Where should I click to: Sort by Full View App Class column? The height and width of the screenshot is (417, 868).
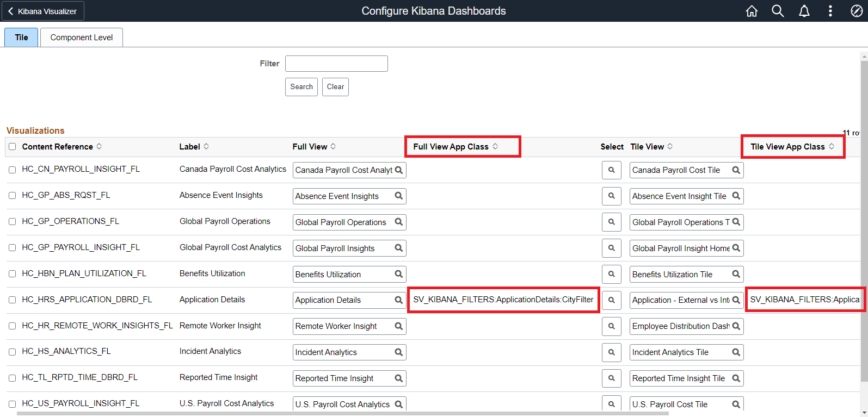tap(495, 147)
